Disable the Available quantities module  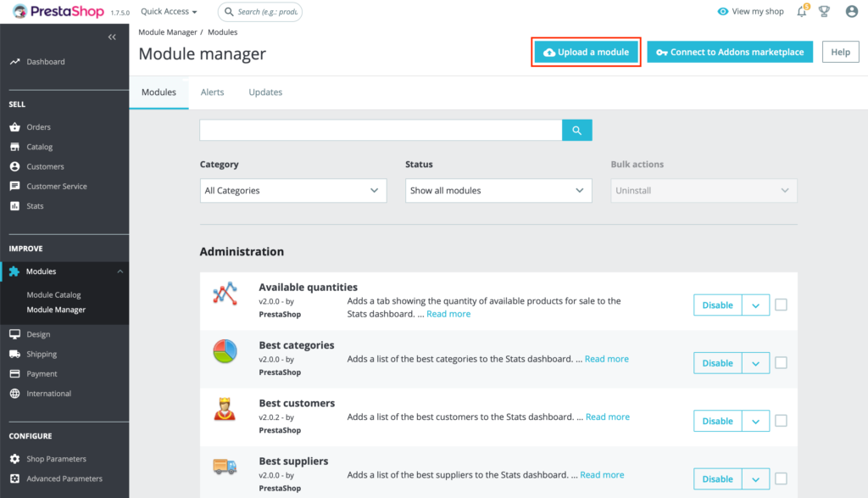(x=717, y=305)
